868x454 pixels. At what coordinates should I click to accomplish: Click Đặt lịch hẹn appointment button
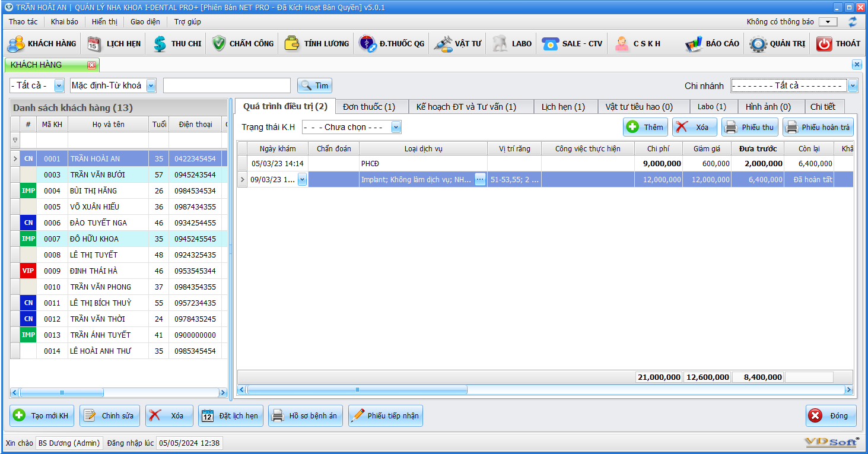[x=231, y=416]
